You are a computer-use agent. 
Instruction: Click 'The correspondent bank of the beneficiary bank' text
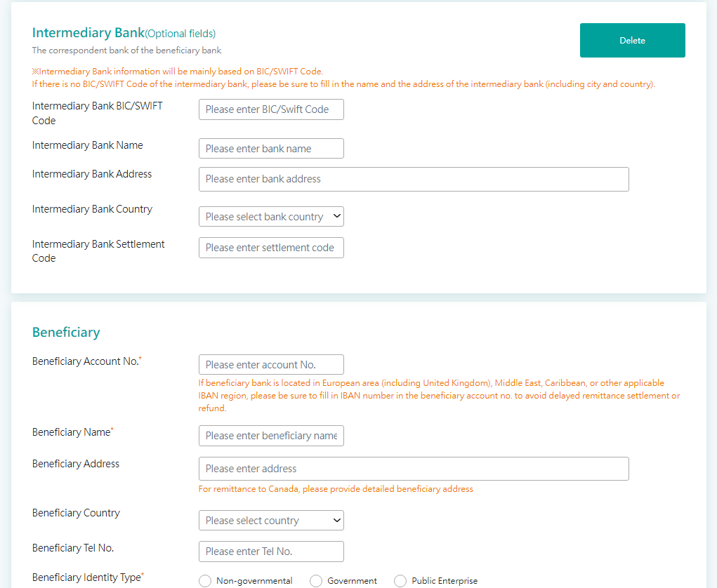click(x=126, y=51)
